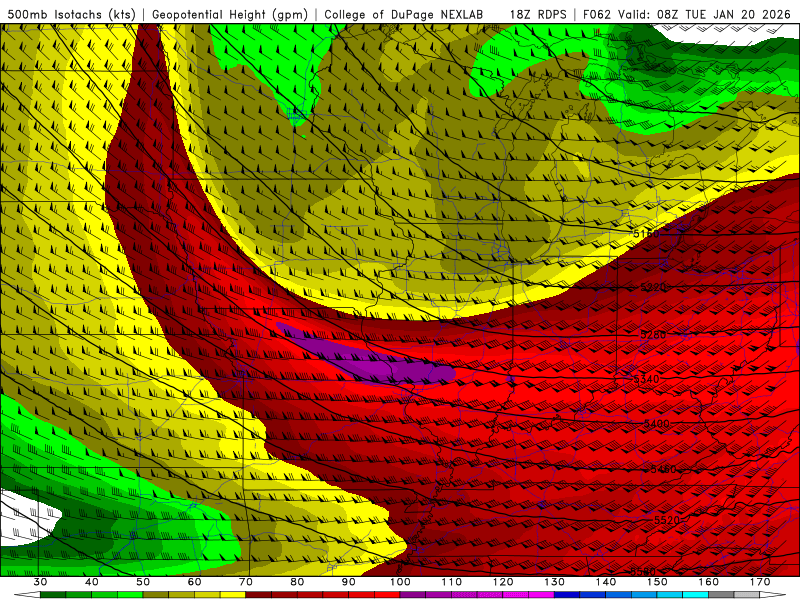This screenshot has width=800, height=600.
Task: Click the yellow colorbar swatch below 60
Action: point(207,595)
